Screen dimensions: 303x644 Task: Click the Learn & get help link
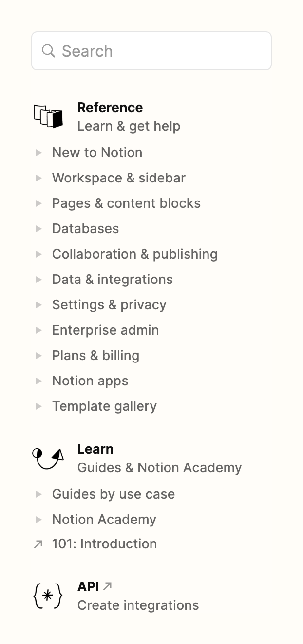click(129, 126)
